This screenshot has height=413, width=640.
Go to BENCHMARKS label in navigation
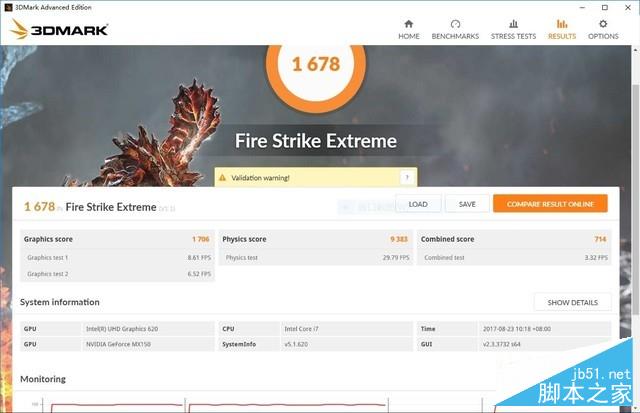tap(456, 36)
